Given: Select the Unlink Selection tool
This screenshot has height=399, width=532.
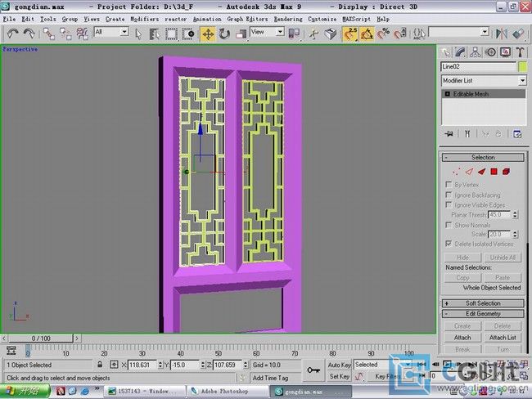Looking at the screenshot, I should tap(65, 34).
